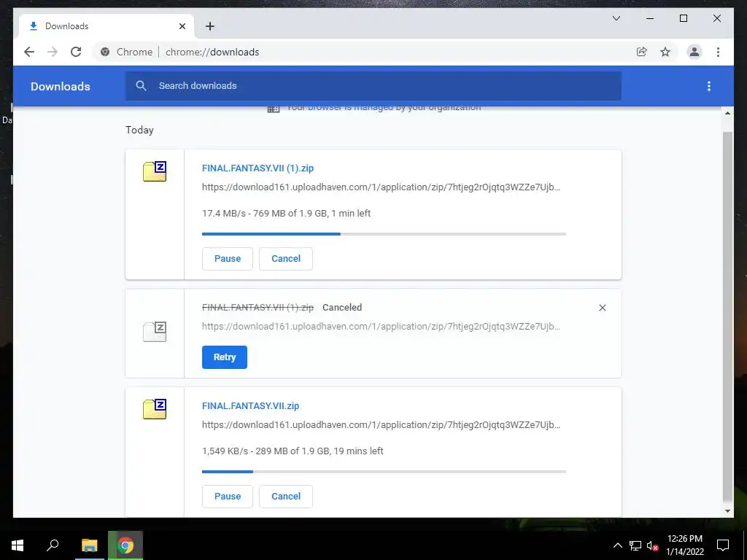
Task: Click the source URL of the canceled download
Action: coord(381,326)
